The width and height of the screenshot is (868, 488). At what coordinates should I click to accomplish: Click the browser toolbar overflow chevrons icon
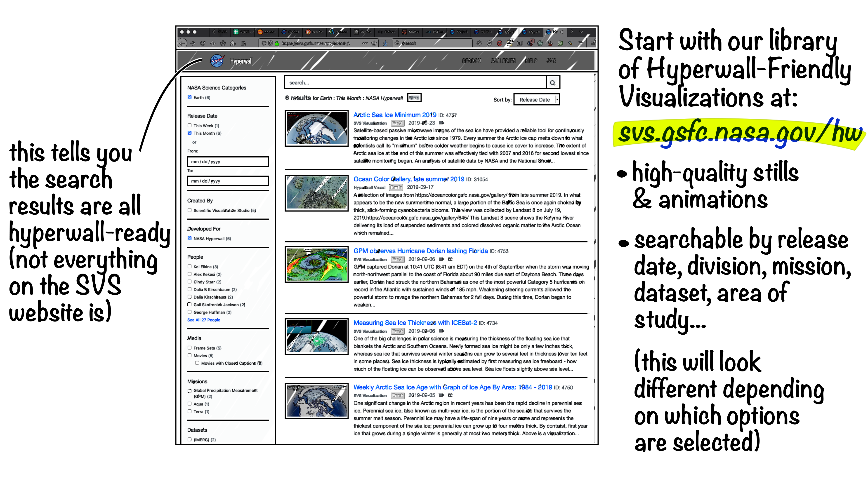coord(580,43)
